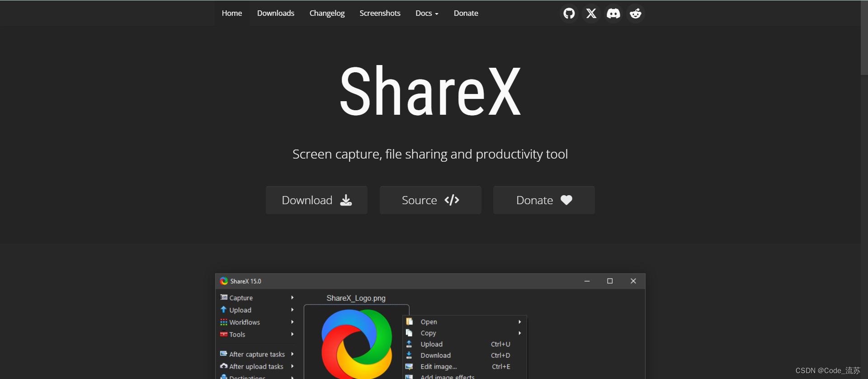Click the page vertical scrollbar thumb
The width and height of the screenshot is (868, 379).
(x=864, y=37)
